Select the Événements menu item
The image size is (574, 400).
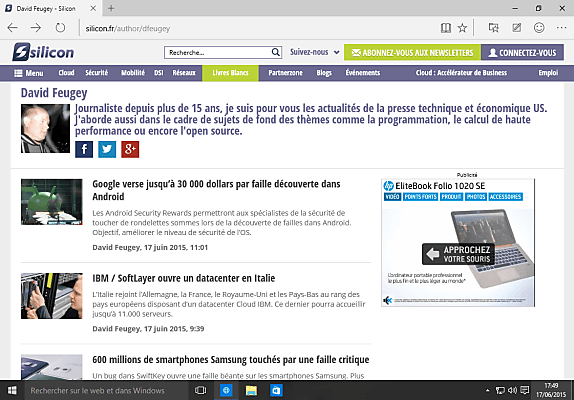[363, 73]
